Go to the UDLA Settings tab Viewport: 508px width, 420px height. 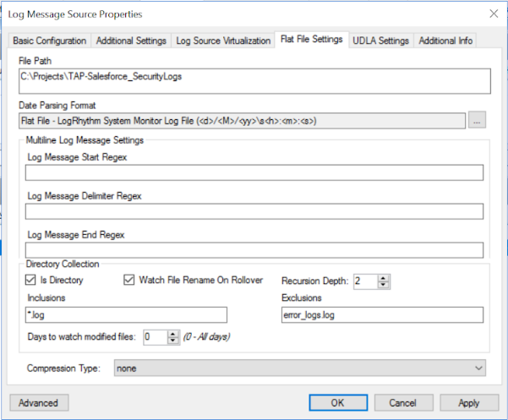click(x=380, y=41)
